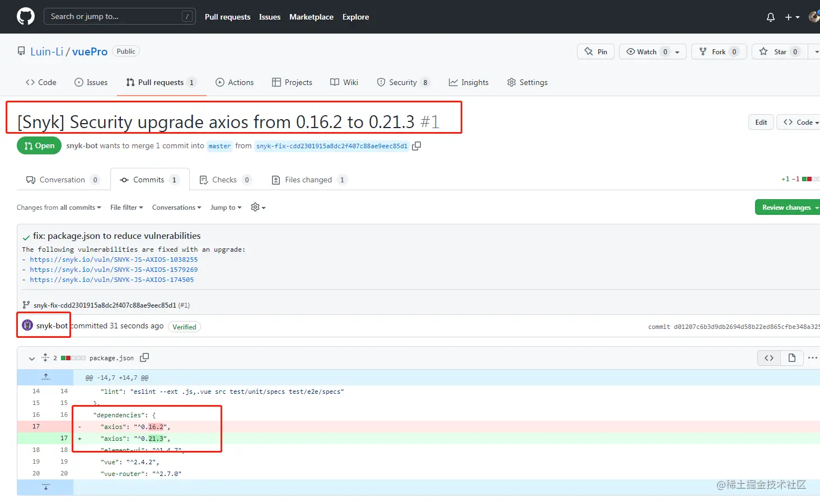Open Issues in top navigation
The width and height of the screenshot is (820, 504).
[270, 17]
